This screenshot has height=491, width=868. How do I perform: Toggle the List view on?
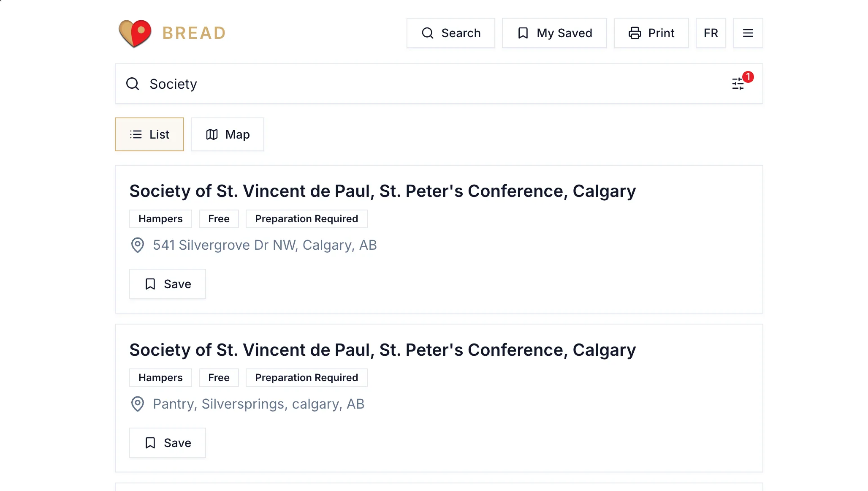coord(149,134)
